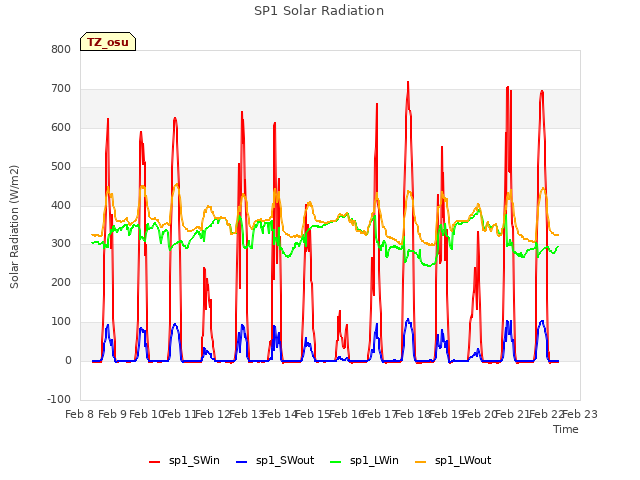Click the -100 y-axis tick label
The width and height of the screenshot is (640, 480).
[x=59, y=399]
